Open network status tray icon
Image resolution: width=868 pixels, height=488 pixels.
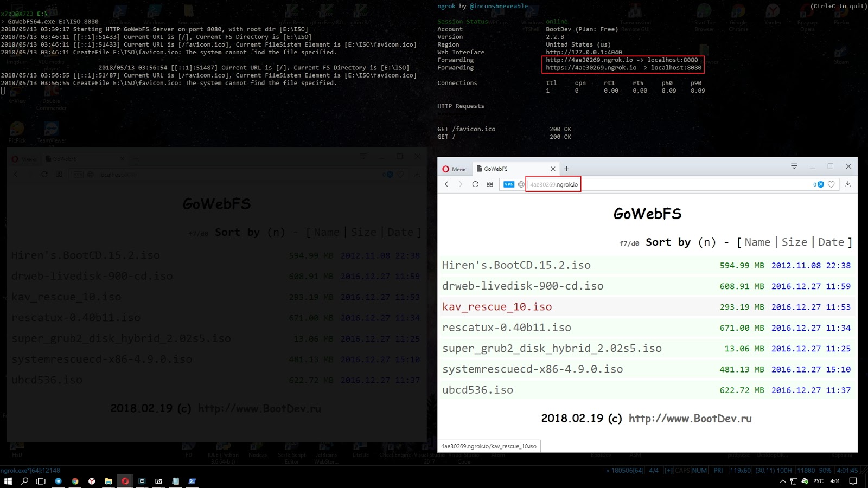coord(794,481)
